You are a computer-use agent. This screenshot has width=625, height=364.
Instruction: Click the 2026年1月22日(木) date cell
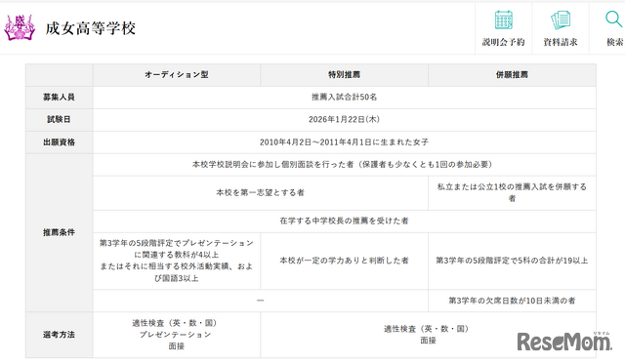click(345, 119)
